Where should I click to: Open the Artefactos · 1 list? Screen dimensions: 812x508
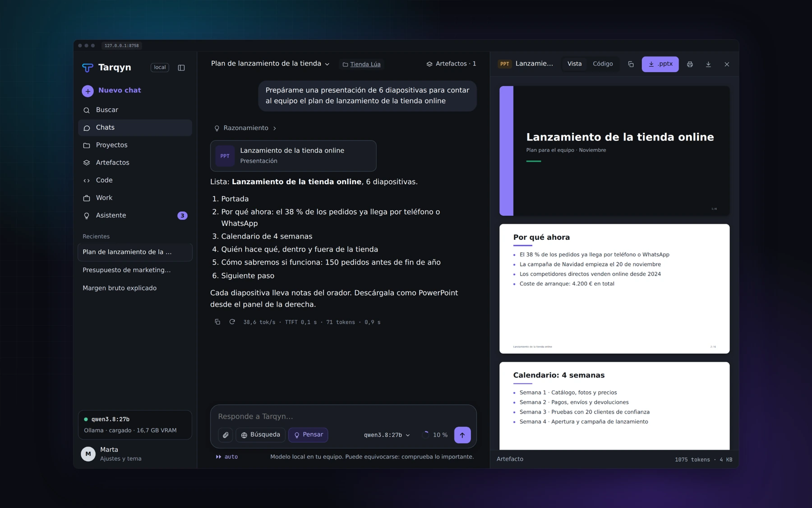[x=451, y=64]
